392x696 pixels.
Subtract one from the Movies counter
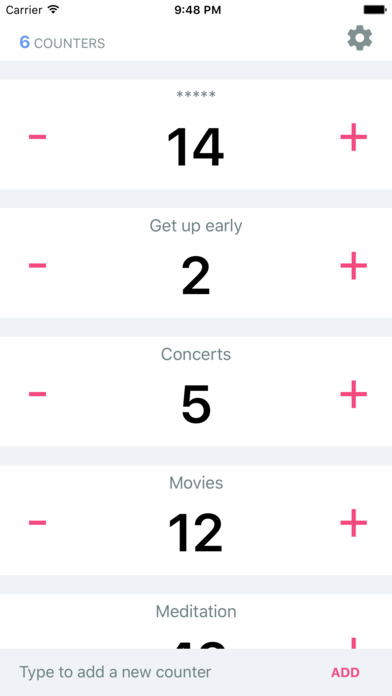coord(38,522)
